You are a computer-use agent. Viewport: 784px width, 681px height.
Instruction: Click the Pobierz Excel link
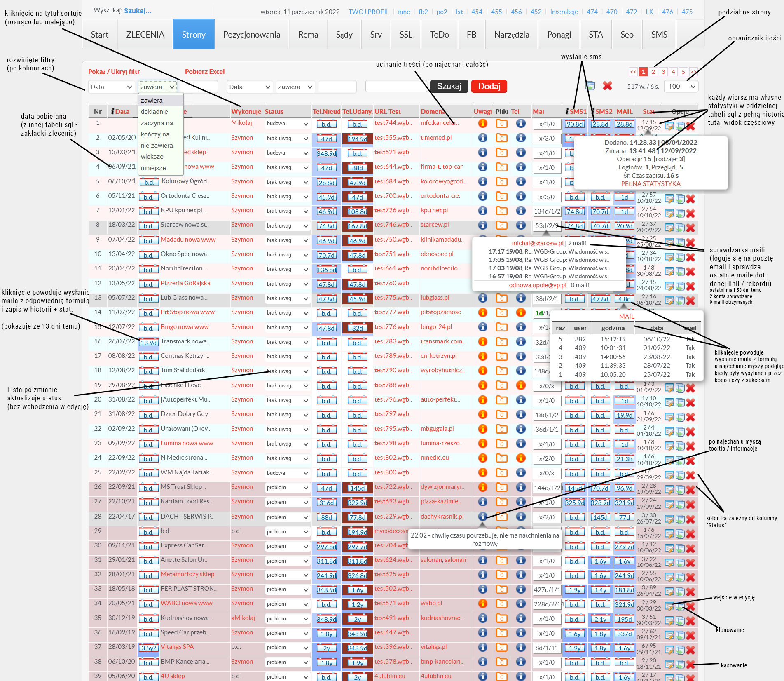point(205,72)
